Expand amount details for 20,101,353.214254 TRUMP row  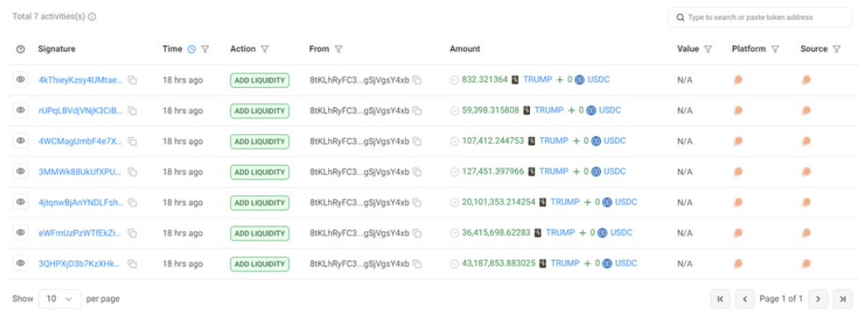455,202
